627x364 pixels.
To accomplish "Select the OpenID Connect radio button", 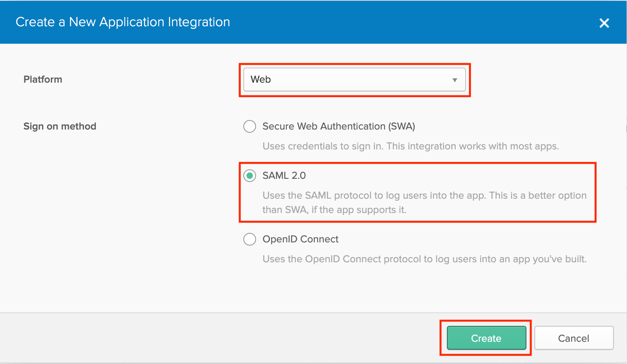I will pyautogui.click(x=250, y=239).
